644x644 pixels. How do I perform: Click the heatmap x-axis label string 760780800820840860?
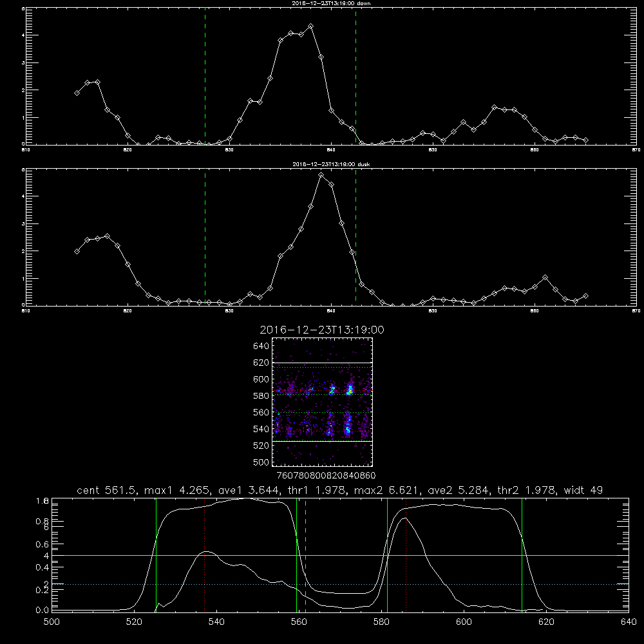click(326, 475)
